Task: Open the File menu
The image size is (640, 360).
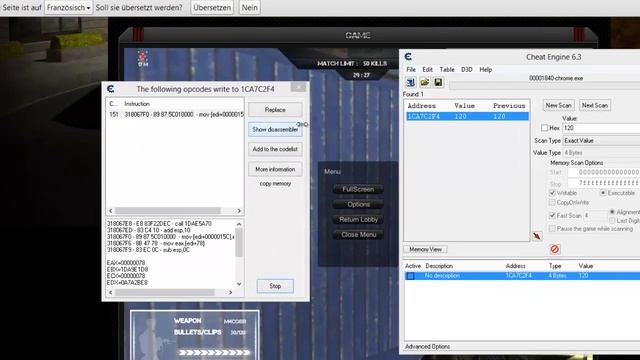Action: pos(411,69)
